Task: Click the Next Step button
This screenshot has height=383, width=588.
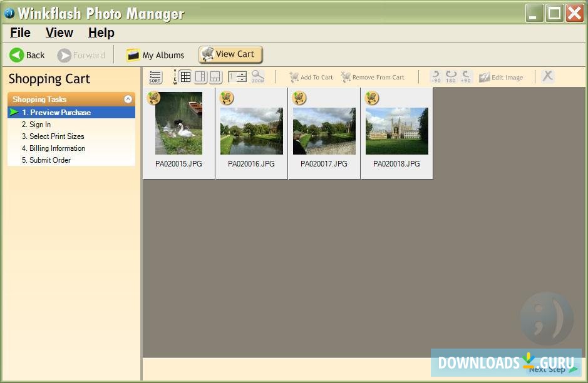Action: 554,369
